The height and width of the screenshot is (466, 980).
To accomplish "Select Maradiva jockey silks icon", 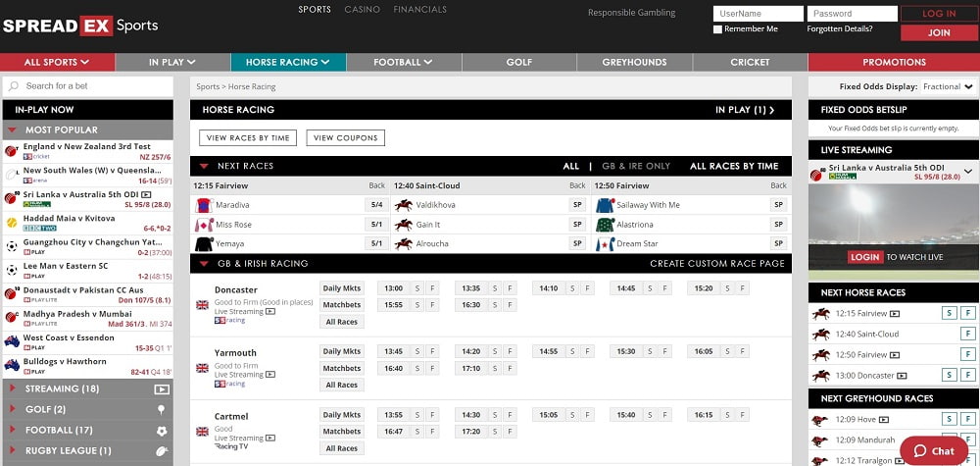I will 205,205.
